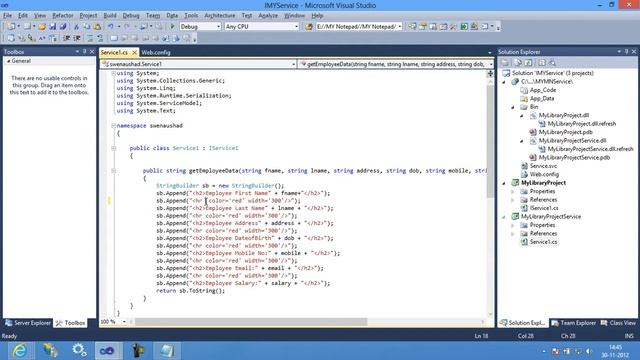Decrease line indent with the toolbar icon
The image size is (640, 360).
[67, 38]
